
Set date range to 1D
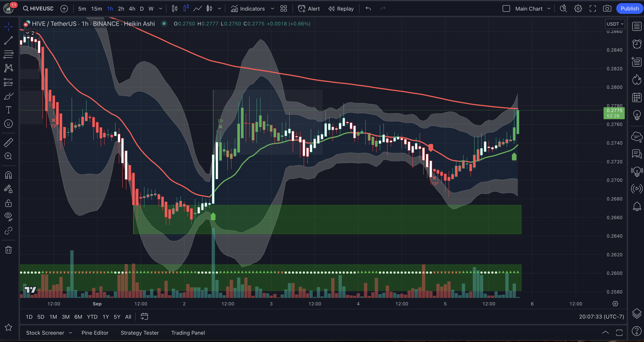tap(29, 317)
